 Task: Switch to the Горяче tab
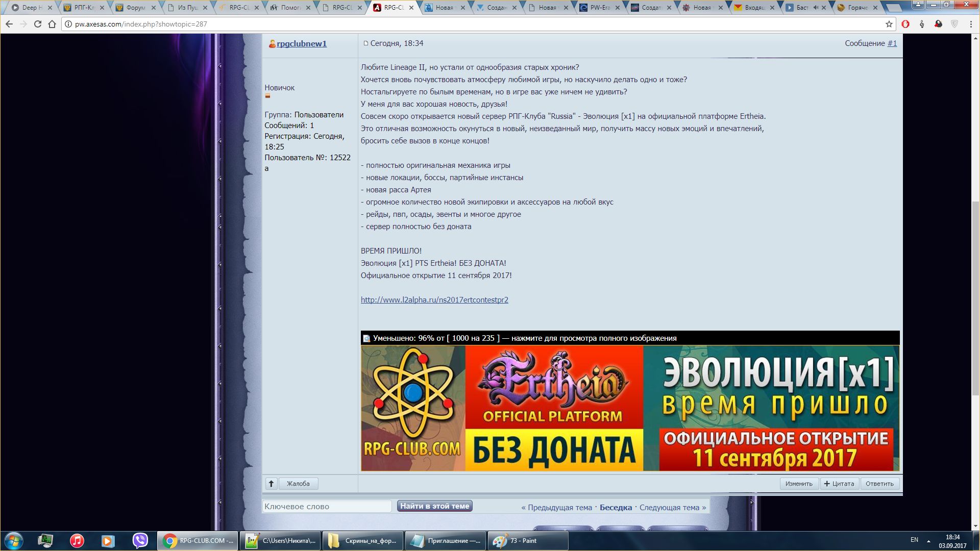[857, 8]
